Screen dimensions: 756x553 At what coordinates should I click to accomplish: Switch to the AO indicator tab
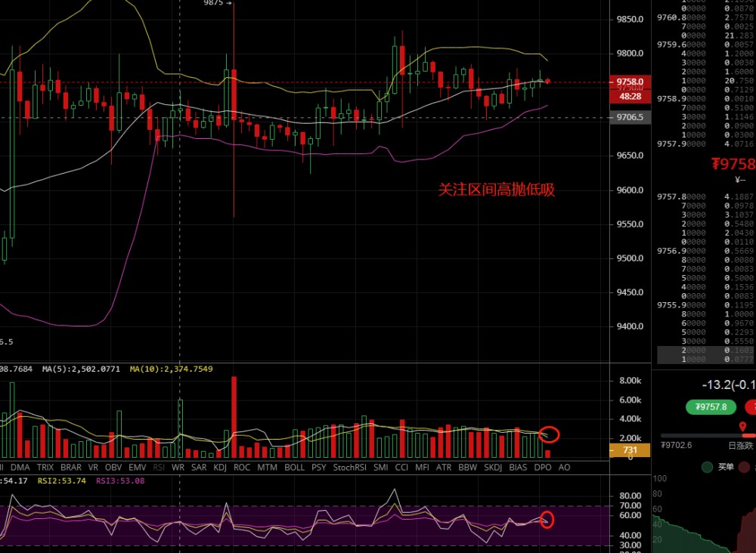(564, 468)
